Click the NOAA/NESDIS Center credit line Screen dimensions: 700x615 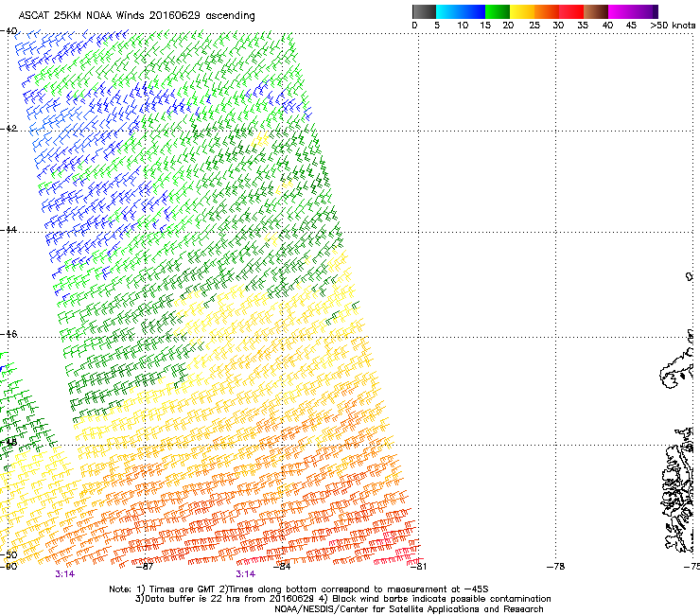pyautogui.click(x=409, y=609)
